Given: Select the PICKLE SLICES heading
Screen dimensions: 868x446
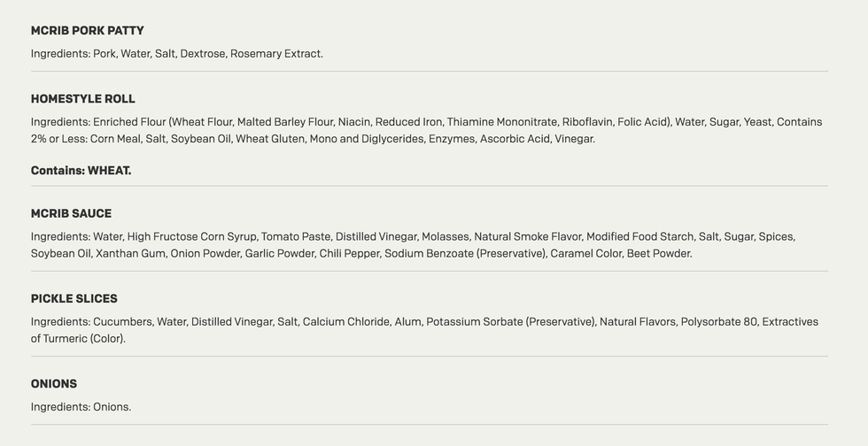Looking at the screenshot, I should 74,299.
